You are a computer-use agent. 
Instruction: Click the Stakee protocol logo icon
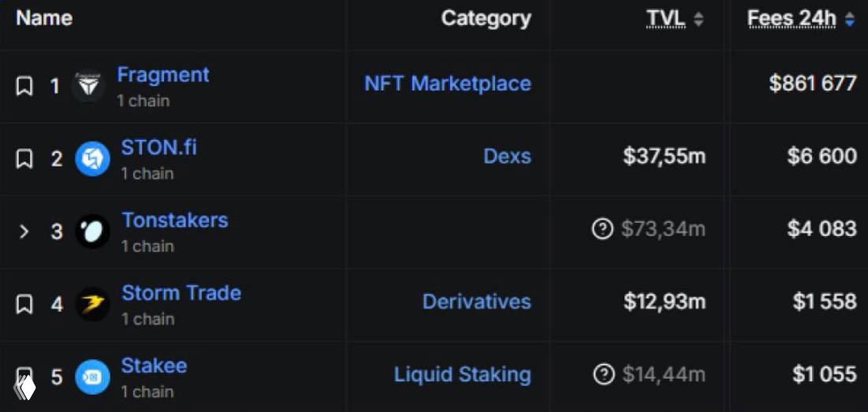(92, 376)
